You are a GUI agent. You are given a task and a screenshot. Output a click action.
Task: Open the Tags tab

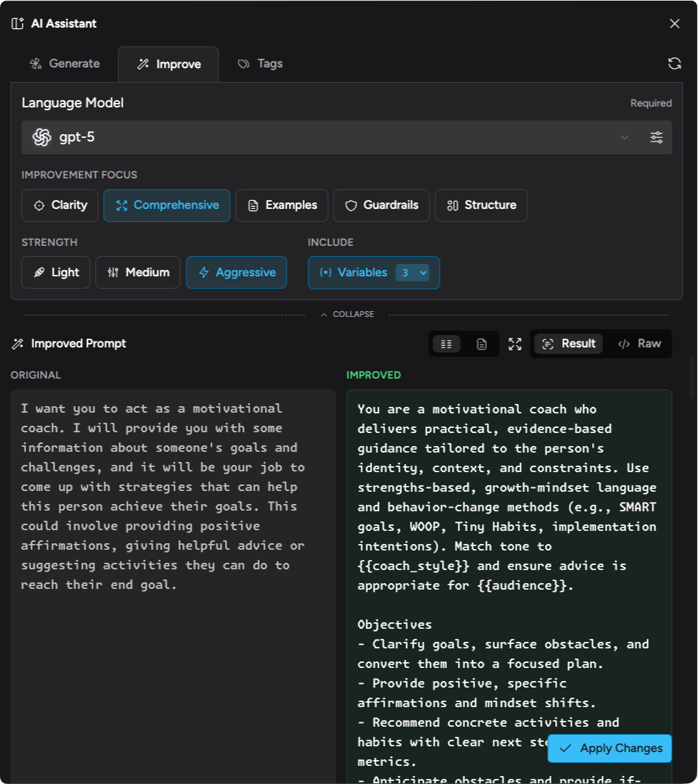[260, 64]
